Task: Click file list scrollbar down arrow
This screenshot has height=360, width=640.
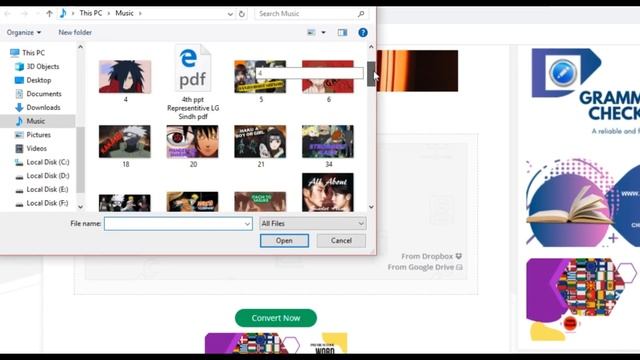Action: 371,207
